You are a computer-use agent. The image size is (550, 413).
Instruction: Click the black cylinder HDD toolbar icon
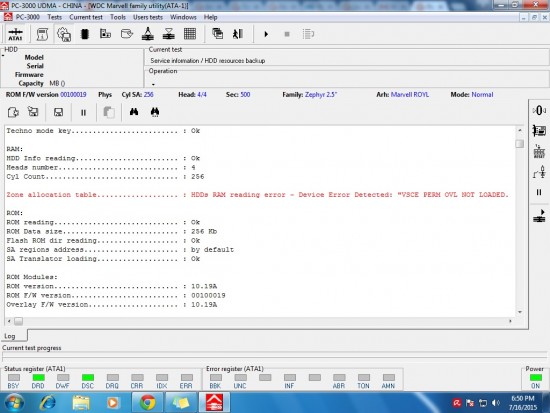point(85,34)
